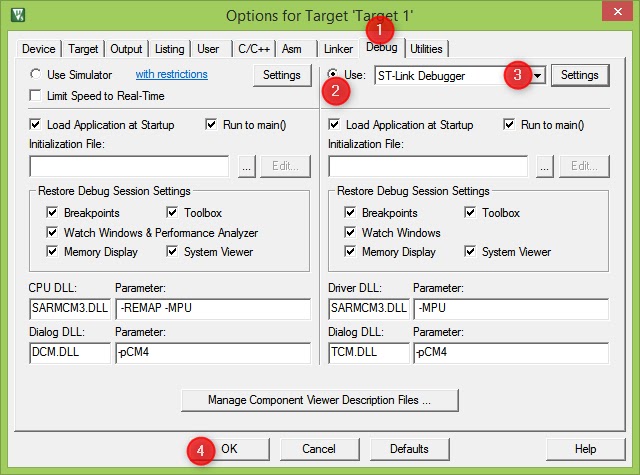This screenshot has height=475, width=640.
Task: Click simulator Initialization File field
Action: pos(129,166)
